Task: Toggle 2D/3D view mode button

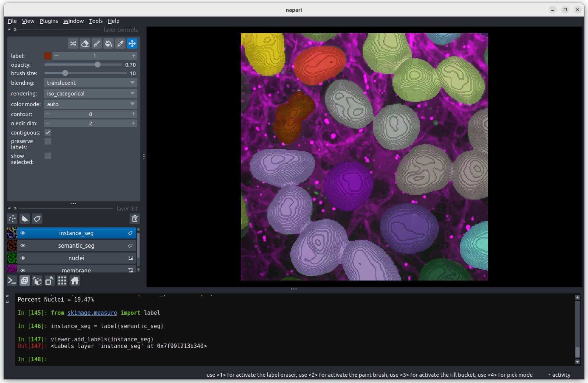Action: 25,281
